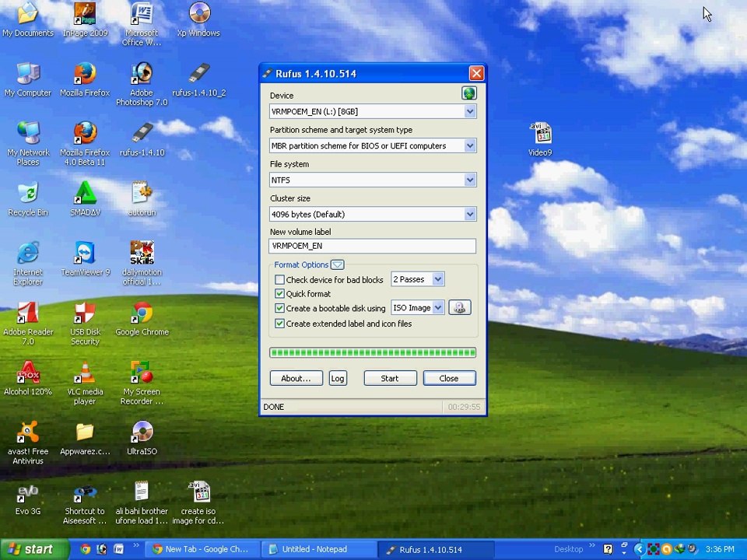Open My Documents desktop icon

click(x=28, y=20)
